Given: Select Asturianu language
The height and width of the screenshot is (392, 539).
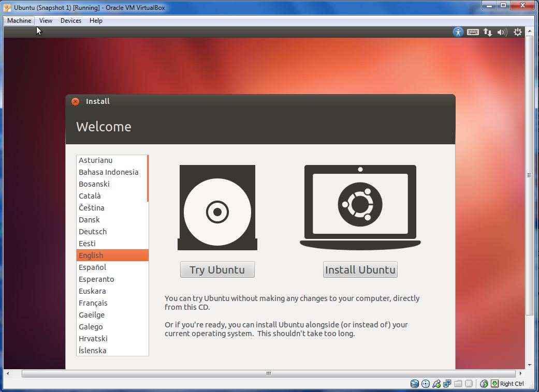Looking at the screenshot, I should pyautogui.click(x=112, y=160).
